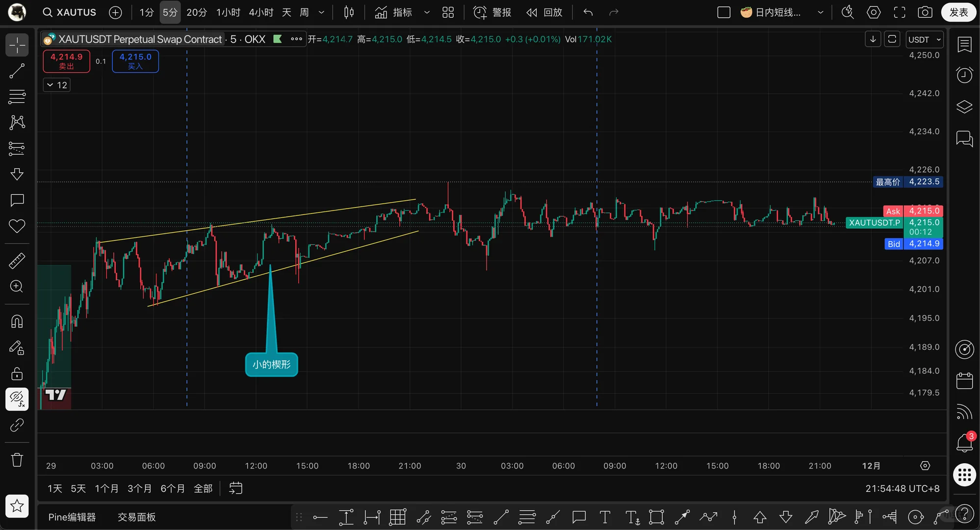
Task: Open the alerts clock panel
Action: tap(964, 75)
